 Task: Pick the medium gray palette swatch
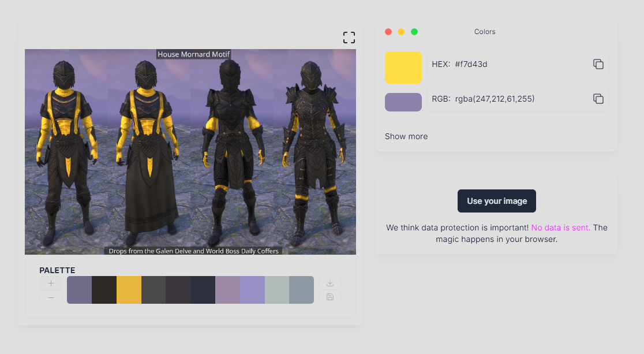tap(153, 290)
